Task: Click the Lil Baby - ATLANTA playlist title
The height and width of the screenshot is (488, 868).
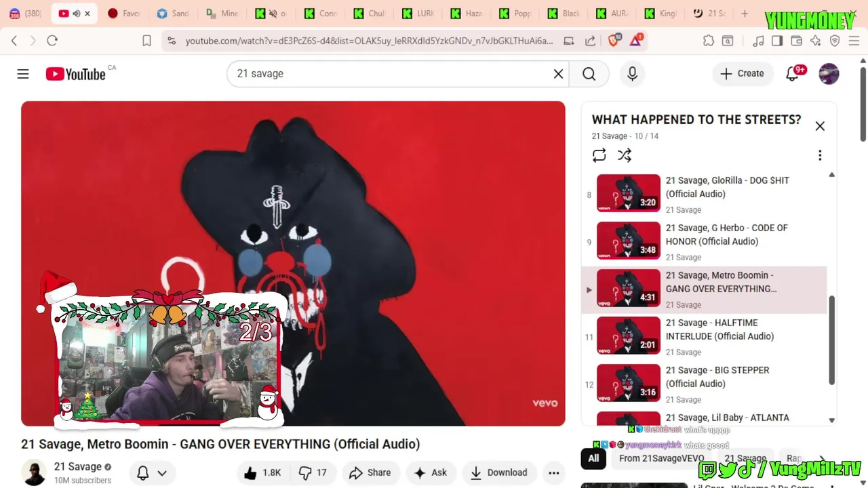Action: point(727,418)
